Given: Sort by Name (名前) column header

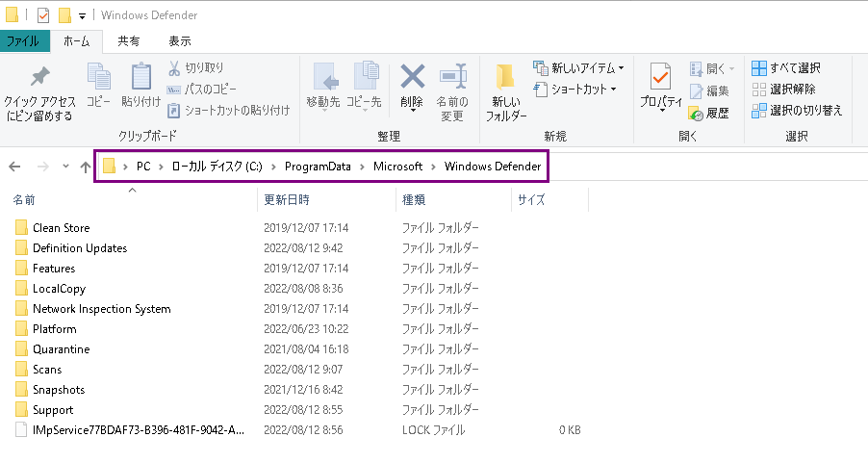Looking at the screenshot, I should (x=24, y=200).
